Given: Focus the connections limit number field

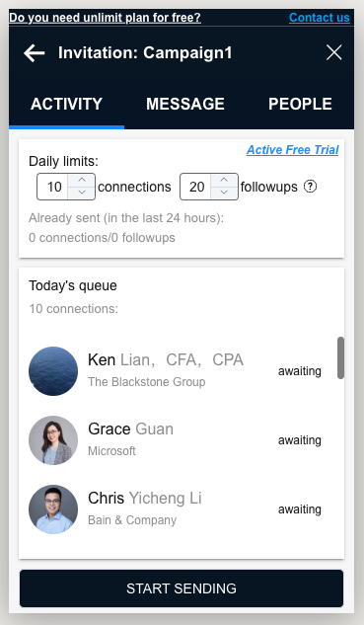Looking at the screenshot, I should pyautogui.click(x=53, y=187).
